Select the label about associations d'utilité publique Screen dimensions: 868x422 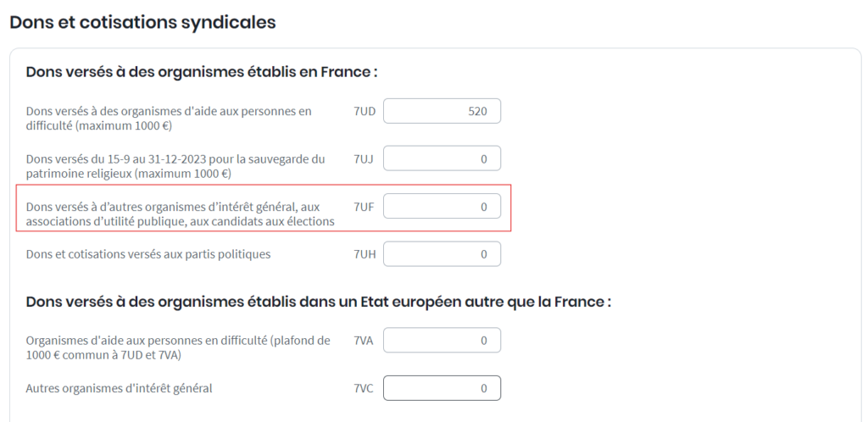pyautogui.click(x=181, y=214)
